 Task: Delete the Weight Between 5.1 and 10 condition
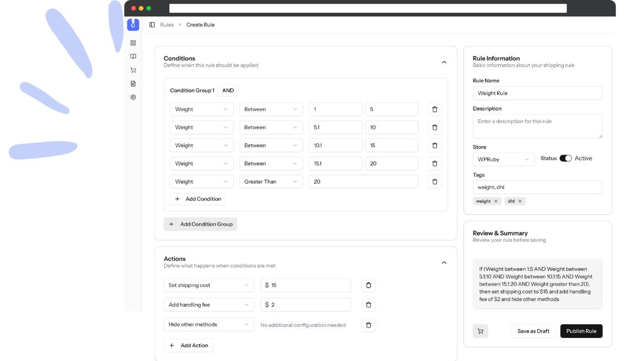point(434,127)
